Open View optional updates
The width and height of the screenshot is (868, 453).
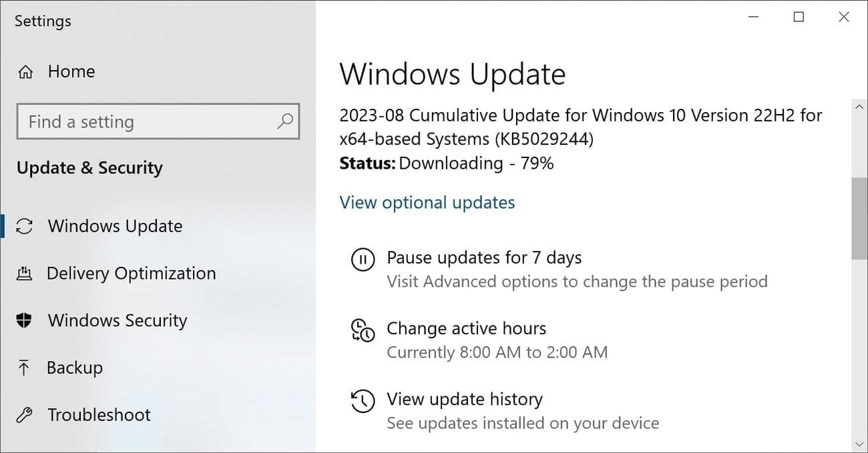(427, 202)
